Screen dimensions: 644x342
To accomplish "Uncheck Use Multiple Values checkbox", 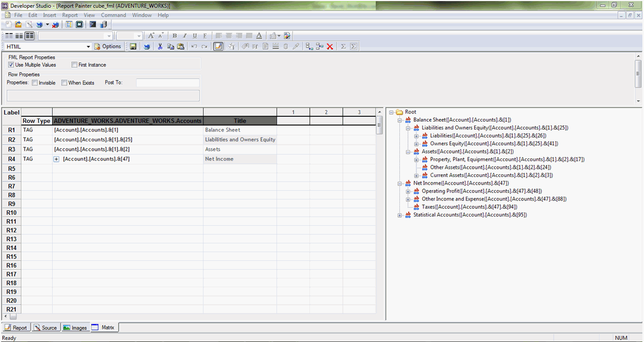I will 11,65.
